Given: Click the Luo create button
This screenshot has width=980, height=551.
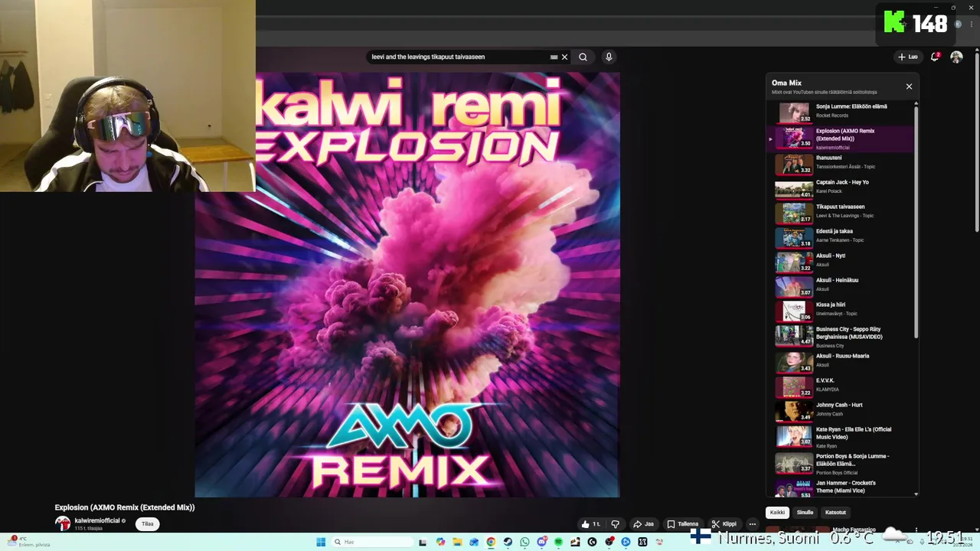Looking at the screenshot, I should (x=908, y=57).
